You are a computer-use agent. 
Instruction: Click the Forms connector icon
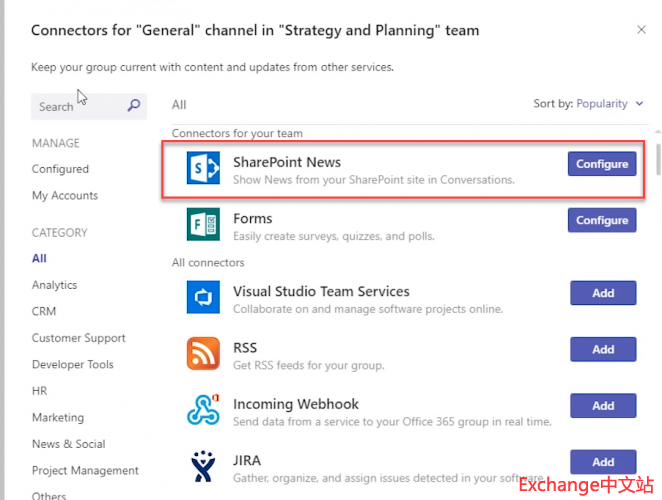click(203, 224)
